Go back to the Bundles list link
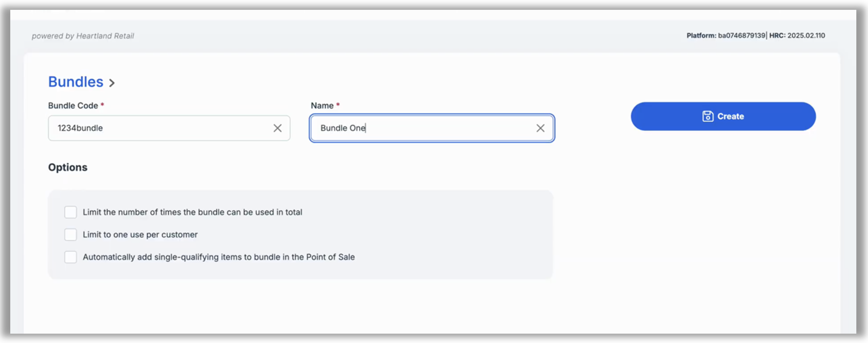Image resolution: width=868 pixels, height=343 pixels. (76, 82)
